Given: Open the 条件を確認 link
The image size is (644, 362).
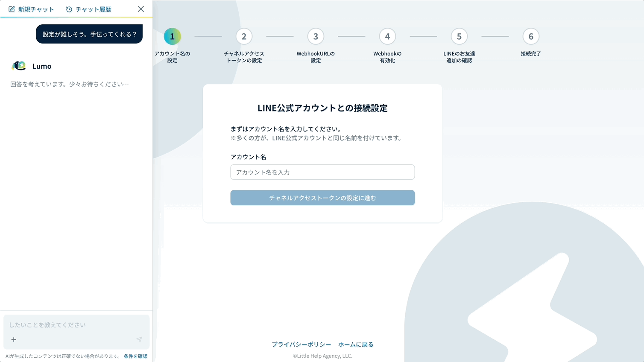Looking at the screenshot, I should (x=135, y=356).
